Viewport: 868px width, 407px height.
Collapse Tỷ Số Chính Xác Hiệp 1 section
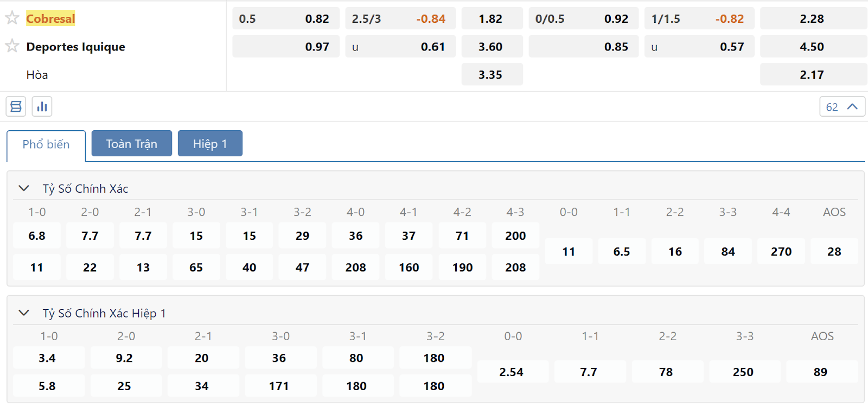coord(24,313)
